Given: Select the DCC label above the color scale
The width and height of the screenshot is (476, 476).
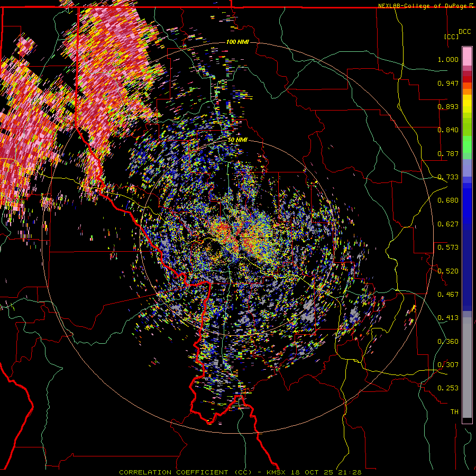Looking at the screenshot, I should (x=464, y=32).
